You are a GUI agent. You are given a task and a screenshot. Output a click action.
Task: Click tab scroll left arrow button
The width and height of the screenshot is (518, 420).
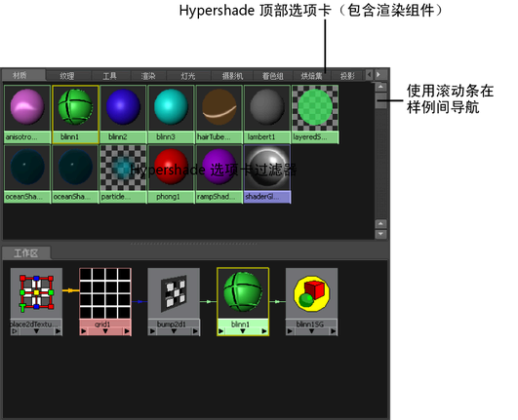point(370,75)
